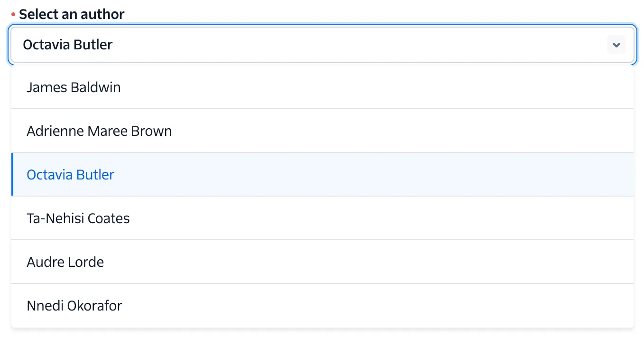
Task: Click the blue-highlighted selected author row
Action: pyautogui.click(x=322, y=175)
